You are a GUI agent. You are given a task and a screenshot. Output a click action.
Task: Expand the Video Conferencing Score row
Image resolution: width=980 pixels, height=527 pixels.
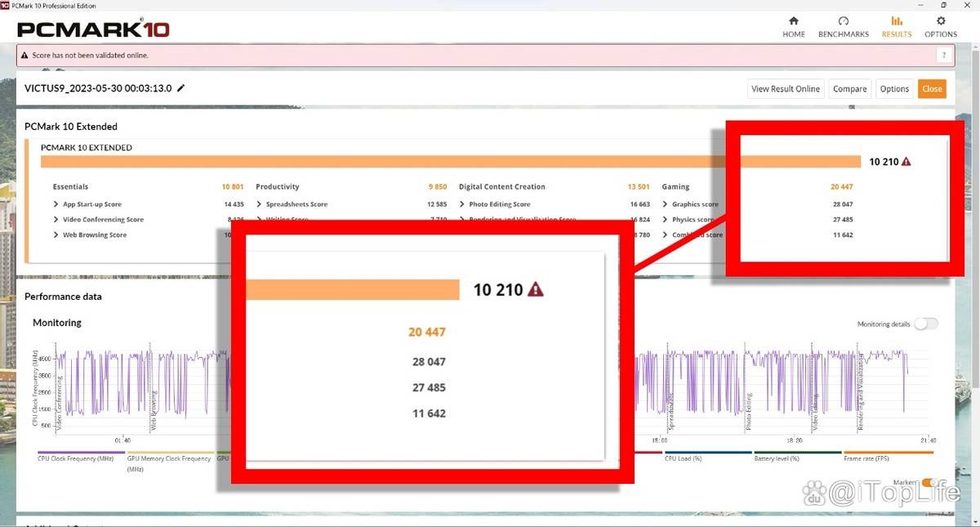pos(56,220)
